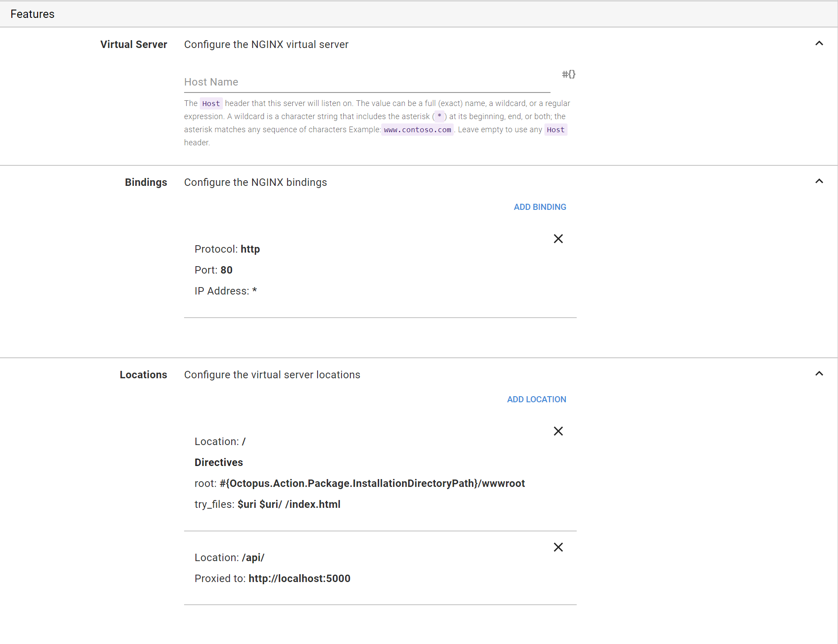Open the Proxied to localhost:5000 location
The image size is (838, 644).
coord(272,579)
